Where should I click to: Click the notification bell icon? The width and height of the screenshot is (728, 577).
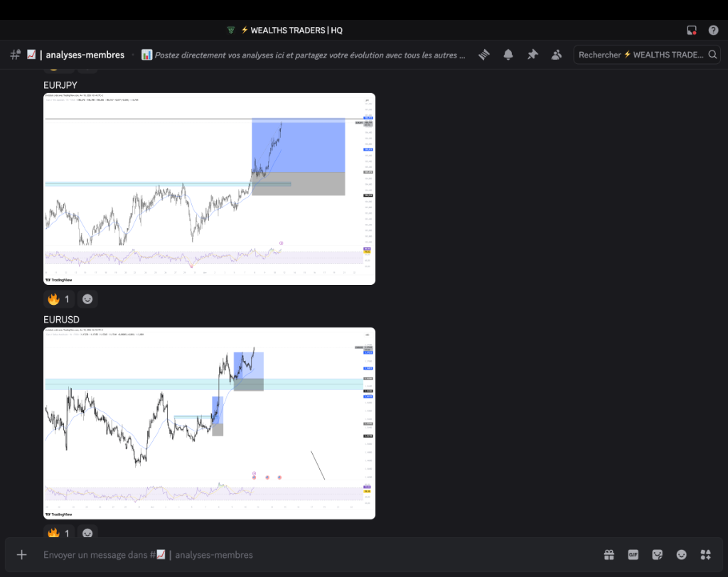(508, 55)
